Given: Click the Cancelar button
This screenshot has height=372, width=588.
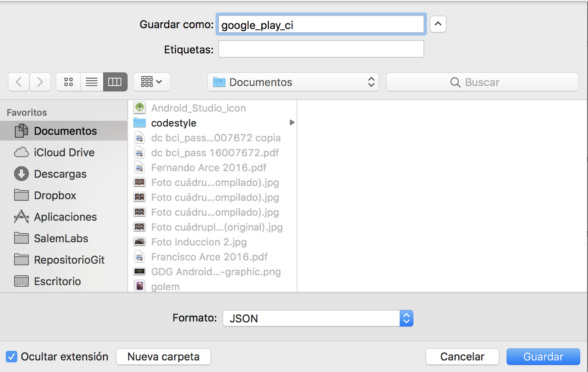Looking at the screenshot, I should pyautogui.click(x=462, y=357).
